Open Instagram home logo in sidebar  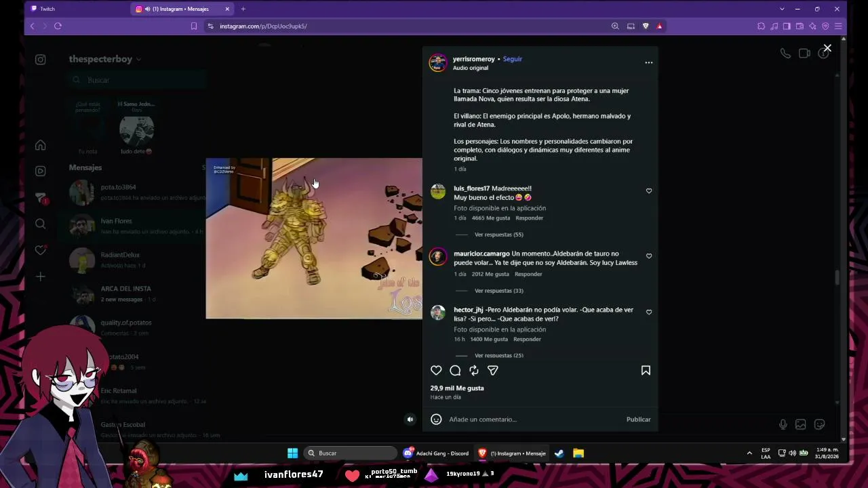[41, 60]
